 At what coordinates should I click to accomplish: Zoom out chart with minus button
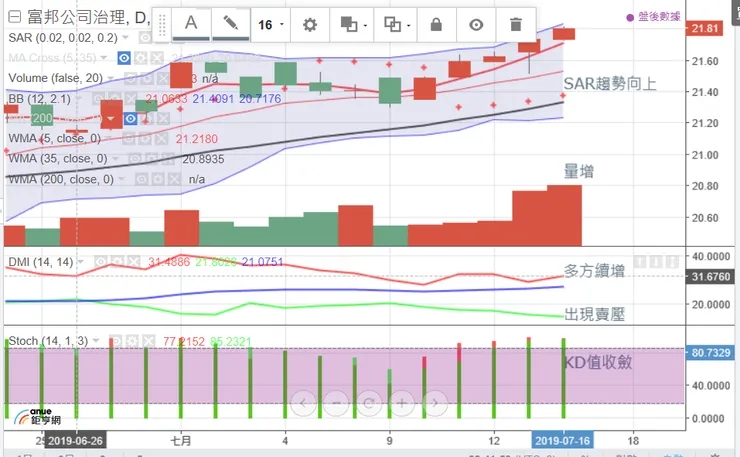336,403
